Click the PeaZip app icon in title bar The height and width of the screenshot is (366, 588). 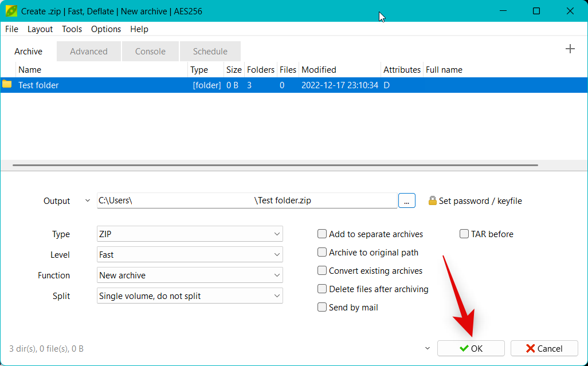11,11
